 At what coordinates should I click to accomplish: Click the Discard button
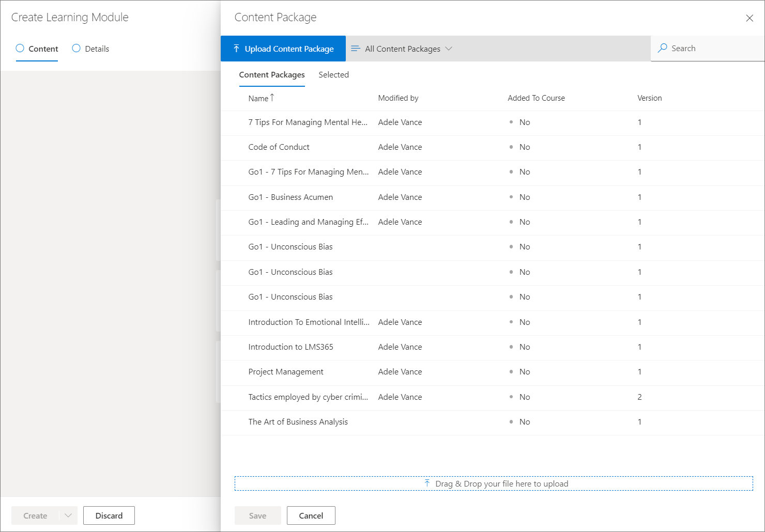pos(109,515)
